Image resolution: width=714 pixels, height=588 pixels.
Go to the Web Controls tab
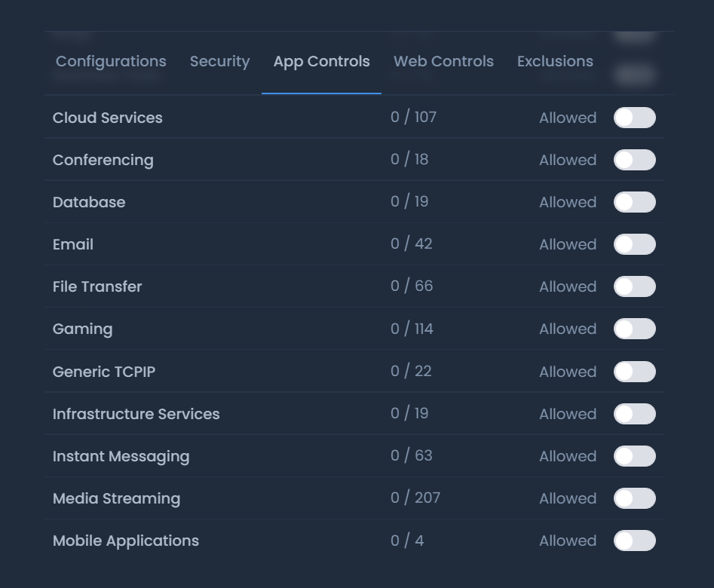tap(443, 61)
